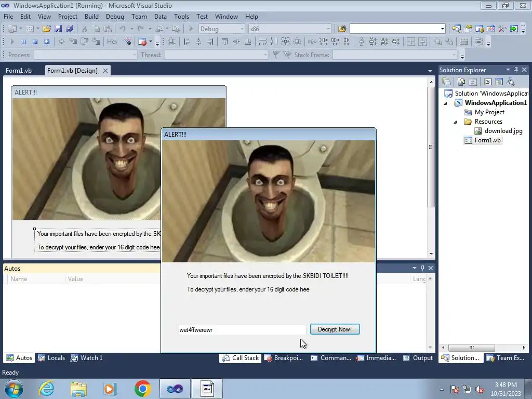Switch to the Form1.vb code tab
The height and width of the screenshot is (399, 532).
tap(19, 71)
